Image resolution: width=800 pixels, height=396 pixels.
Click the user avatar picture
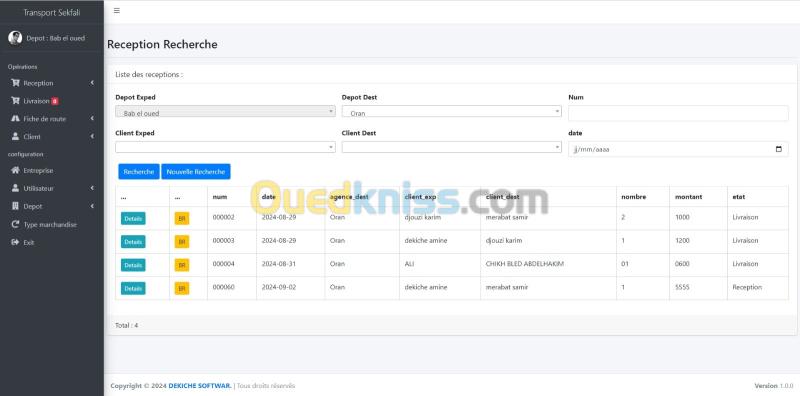pos(15,38)
